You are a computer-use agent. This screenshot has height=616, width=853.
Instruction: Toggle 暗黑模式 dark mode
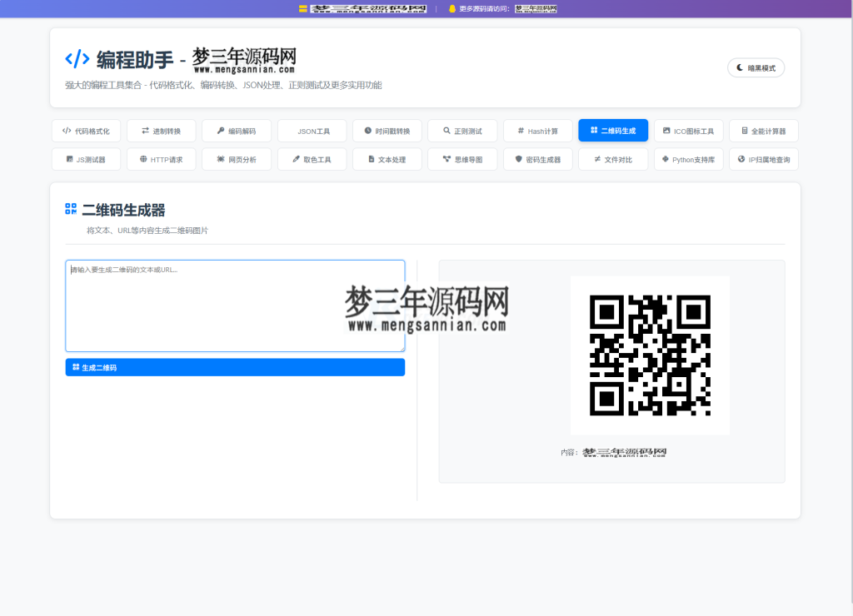click(756, 67)
